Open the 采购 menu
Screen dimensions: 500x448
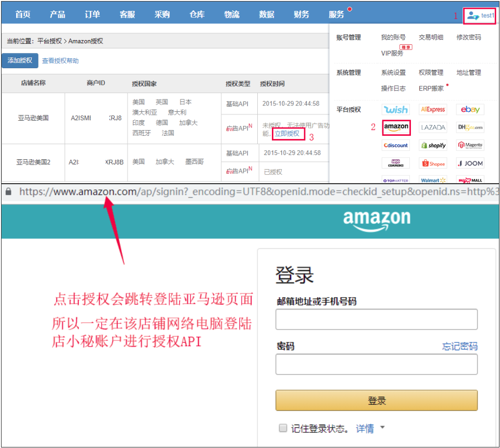(162, 15)
